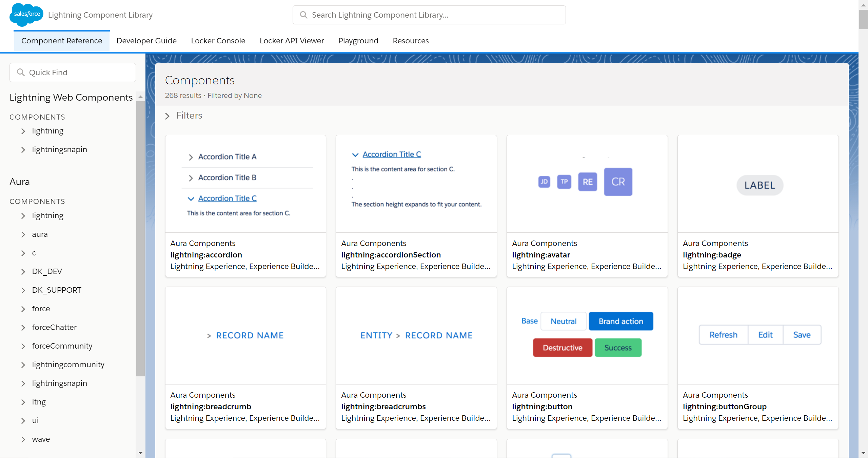This screenshot has width=868, height=458.
Task: Click the Quick Find magnifier icon
Action: point(21,72)
